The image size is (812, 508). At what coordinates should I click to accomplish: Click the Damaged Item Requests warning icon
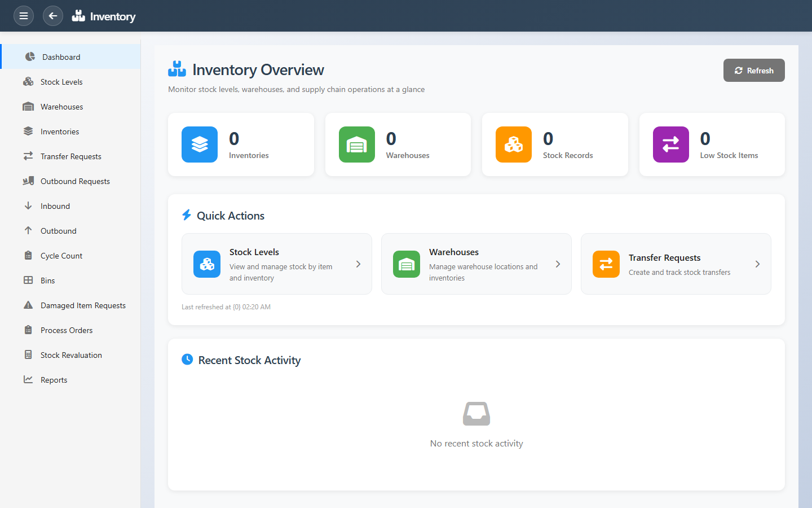[x=28, y=305]
